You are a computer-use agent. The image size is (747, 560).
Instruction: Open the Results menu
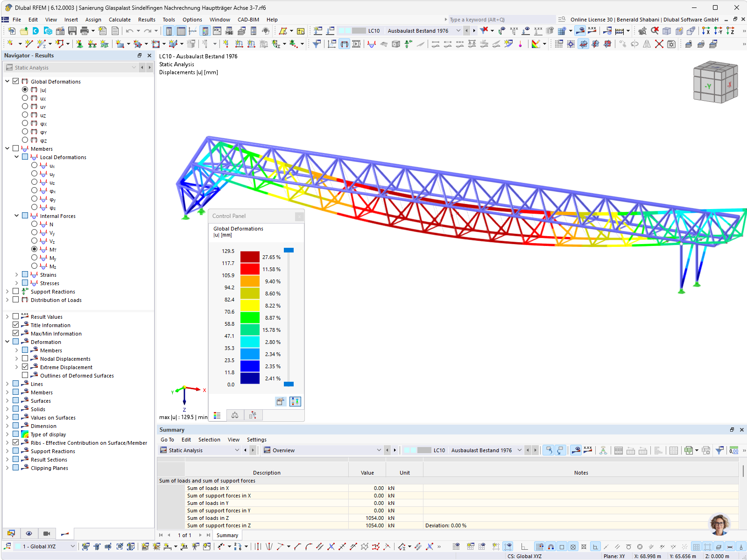point(147,19)
